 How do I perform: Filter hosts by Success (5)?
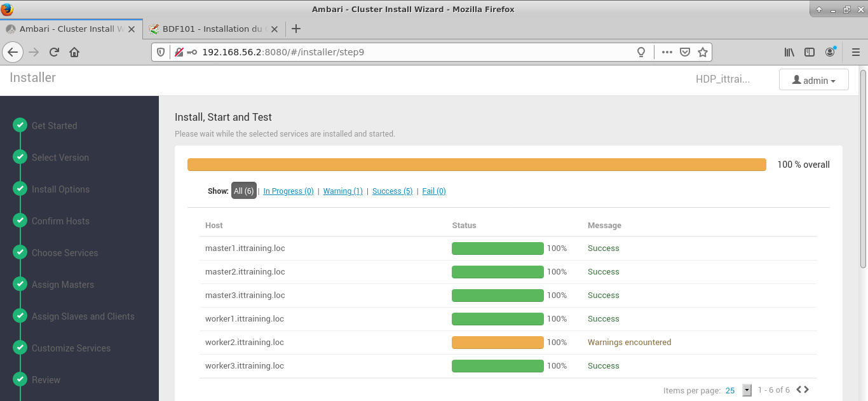[x=392, y=191]
